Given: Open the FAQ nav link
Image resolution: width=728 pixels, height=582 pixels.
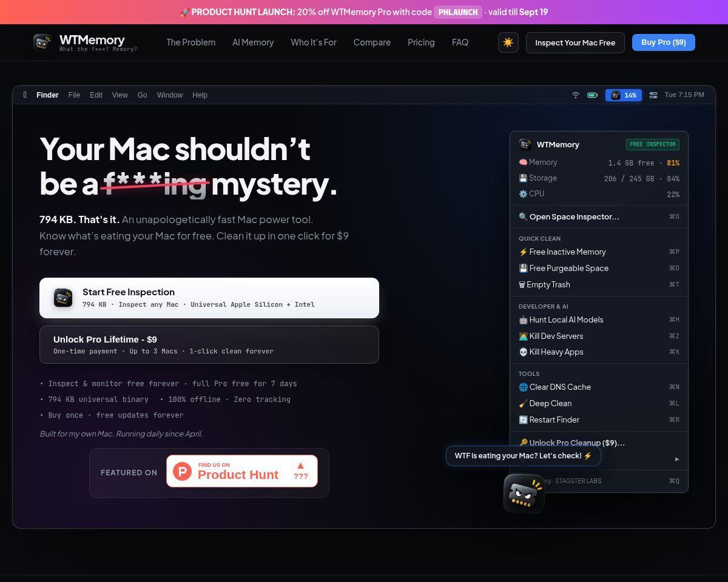Looking at the screenshot, I should (x=460, y=42).
